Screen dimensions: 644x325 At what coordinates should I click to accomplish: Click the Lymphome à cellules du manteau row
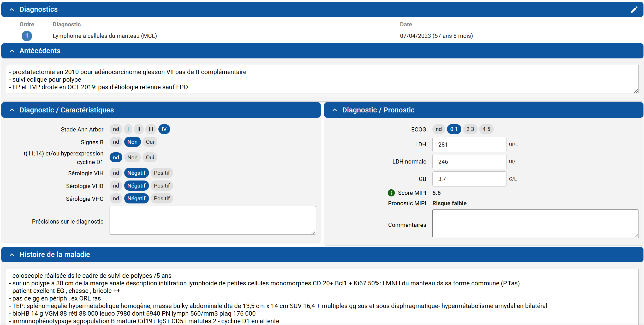[105, 36]
